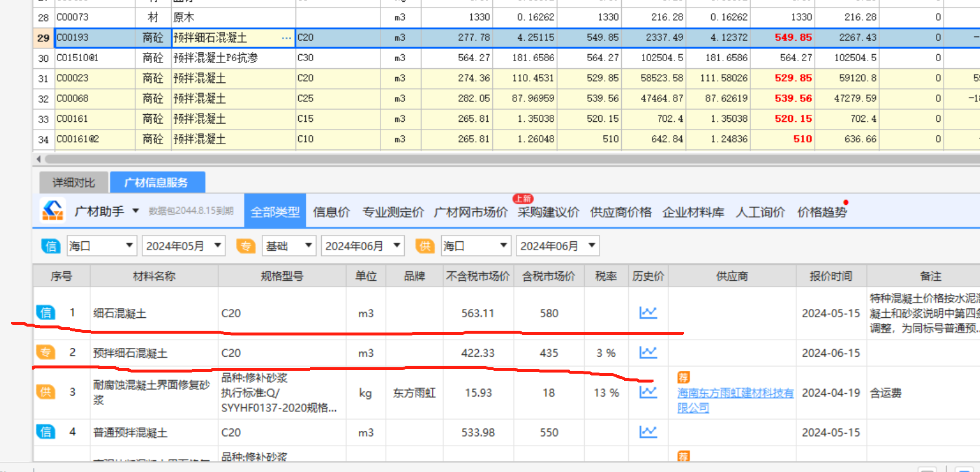This screenshot has width=980, height=472.
Task: Click the scrollbar left arrow of upper table
Action: (x=39, y=159)
